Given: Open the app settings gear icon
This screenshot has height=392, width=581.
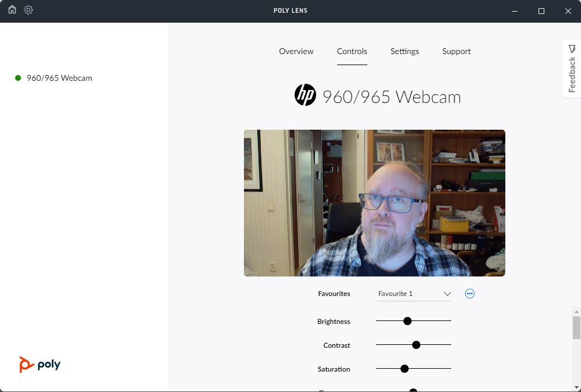Looking at the screenshot, I should coord(29,10).
